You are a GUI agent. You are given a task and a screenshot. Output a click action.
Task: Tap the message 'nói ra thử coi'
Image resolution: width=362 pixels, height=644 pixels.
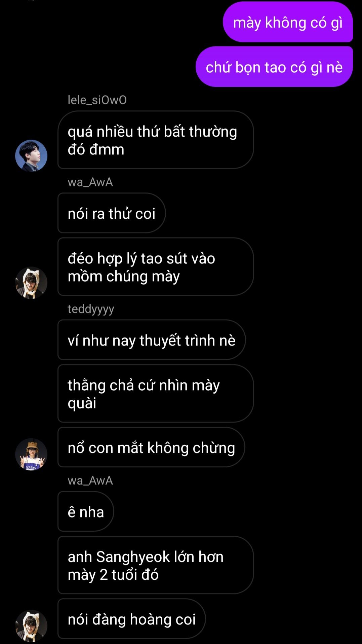[x=112, y=213]
